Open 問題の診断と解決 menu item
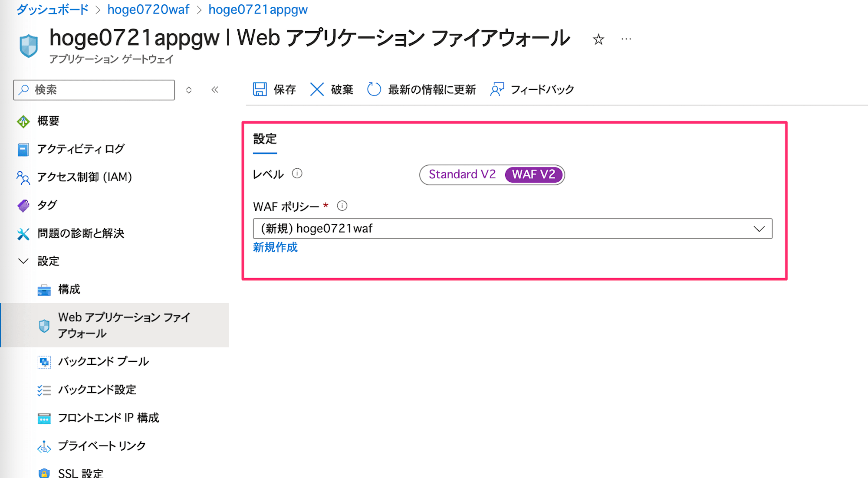 click(x=81, y=233)
